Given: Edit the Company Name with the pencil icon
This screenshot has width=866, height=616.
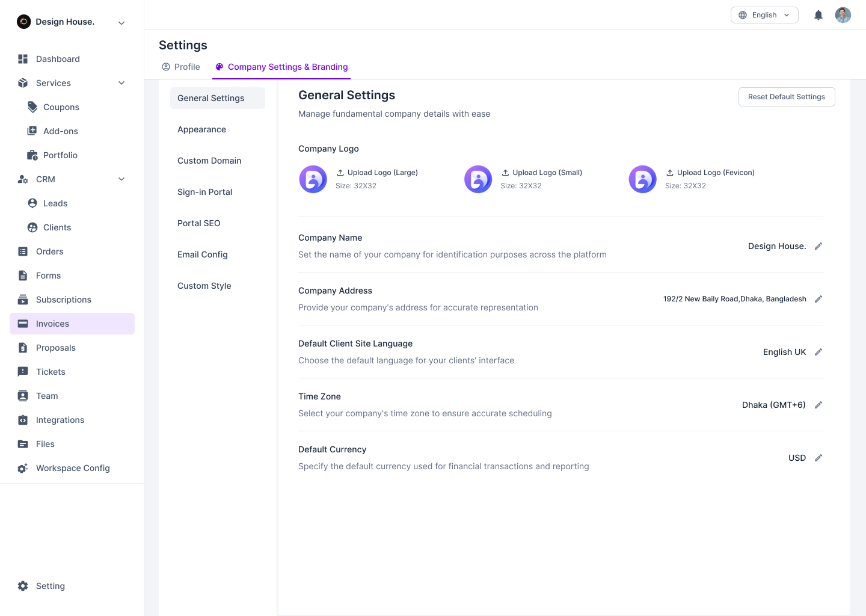Looking at the screenshot, I should click(818, 246).
